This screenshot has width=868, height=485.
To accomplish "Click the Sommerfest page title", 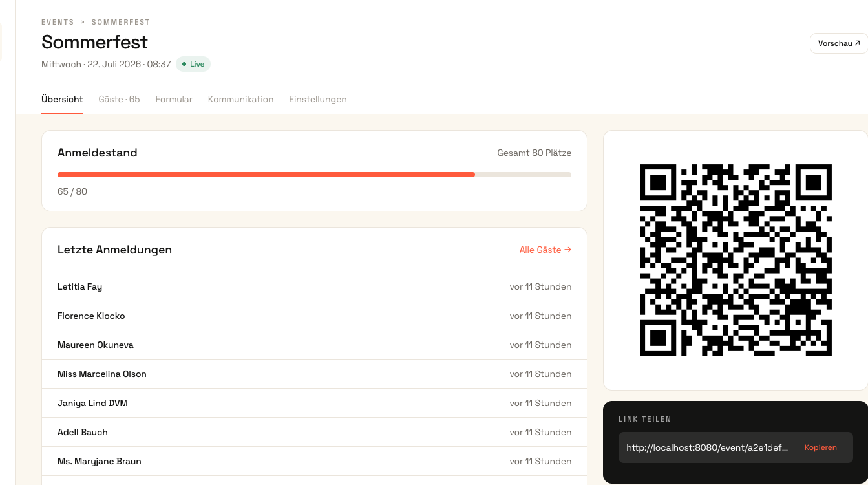I will pos(94,42).
